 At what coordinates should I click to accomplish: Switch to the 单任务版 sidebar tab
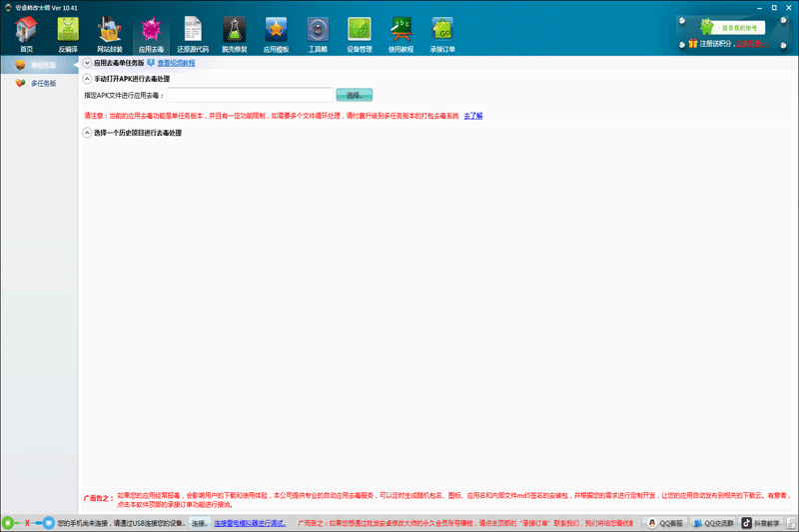tap(38, 65)
